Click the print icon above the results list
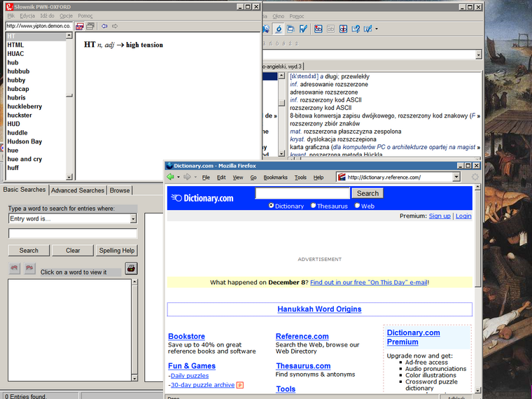This screenshot has width=532, height=399. point(131,268)
